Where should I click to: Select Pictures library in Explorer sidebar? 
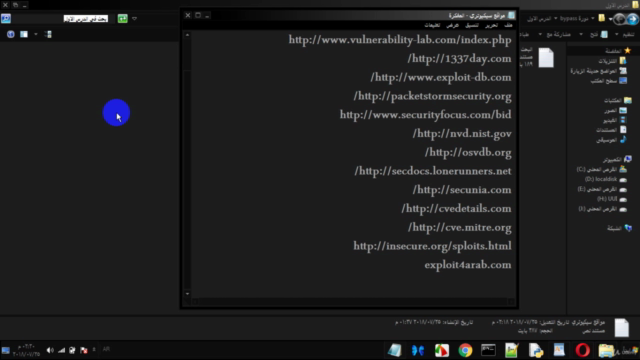coord(616,111)
